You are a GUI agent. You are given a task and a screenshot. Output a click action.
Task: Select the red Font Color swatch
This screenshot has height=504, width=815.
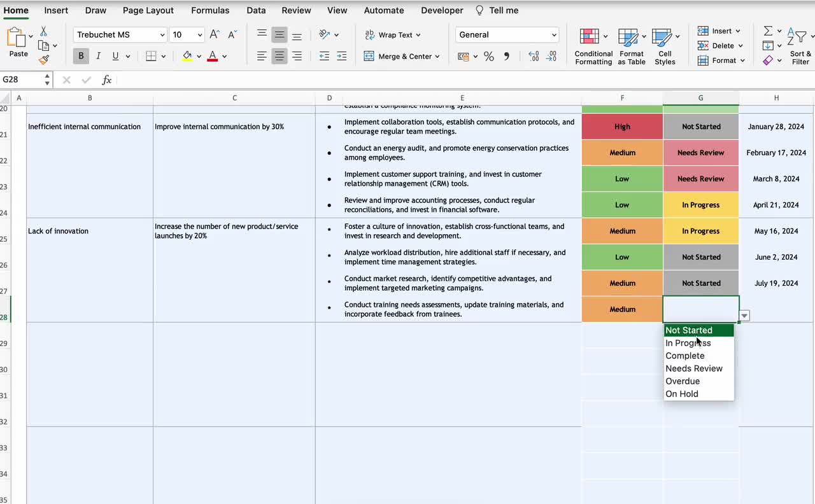(x=212, y=56)
